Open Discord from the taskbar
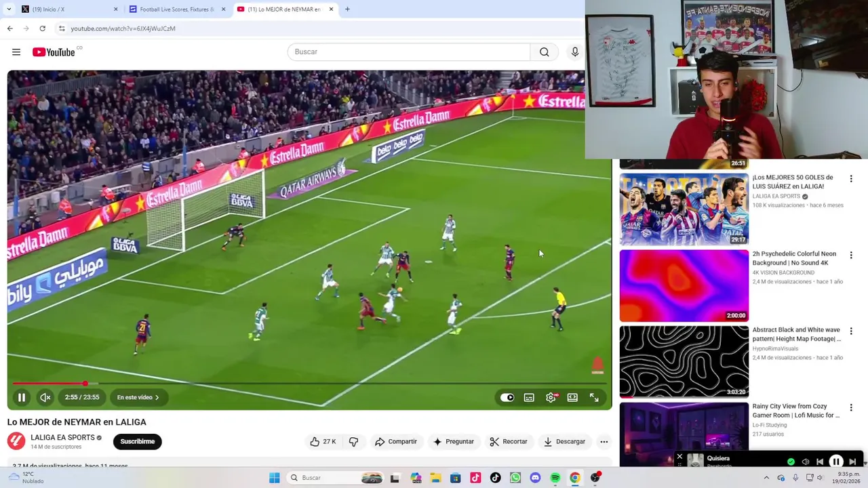 pos(535,478)
